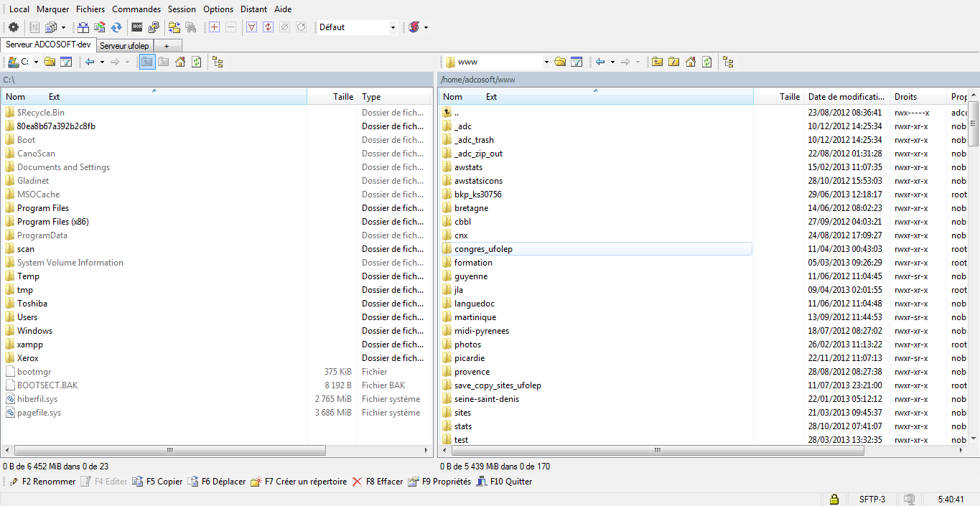The width and height of the screenshot is (980, 506).
Task: Click the remote panel vertical scrollbar thumb
Action: click(974, 123)
